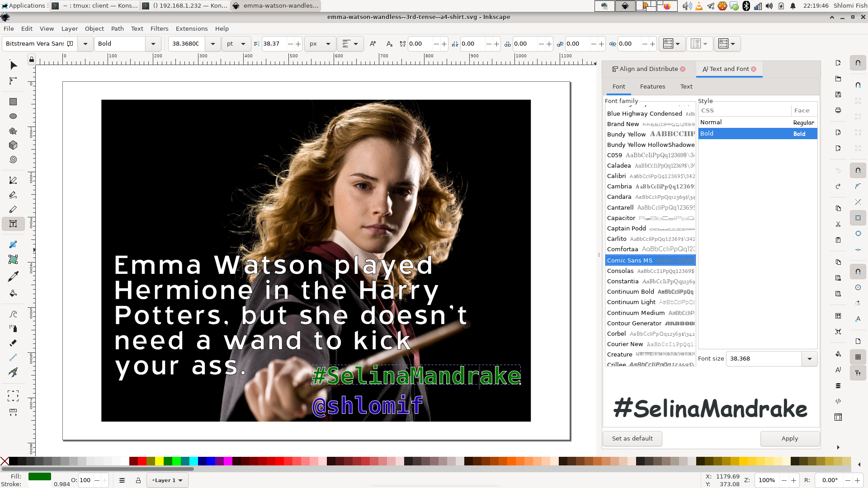Click the green Fill indicator swatch
The width and height of the screenshot is (868, 488).
click(x=40, y=477)
